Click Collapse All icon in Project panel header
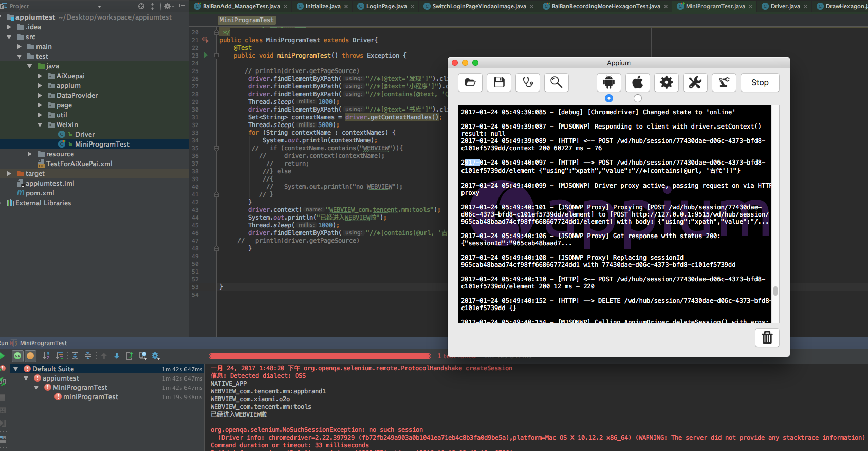 152,6
